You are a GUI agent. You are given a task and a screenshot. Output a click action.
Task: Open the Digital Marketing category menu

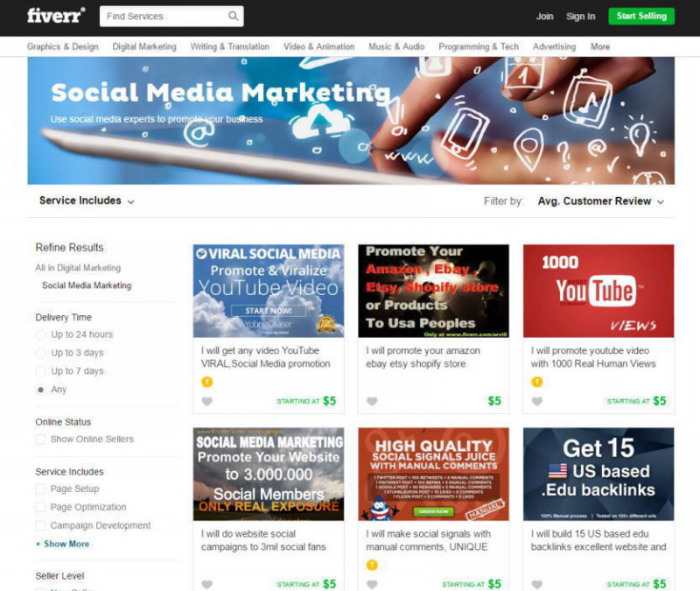(x=144, y=46)
